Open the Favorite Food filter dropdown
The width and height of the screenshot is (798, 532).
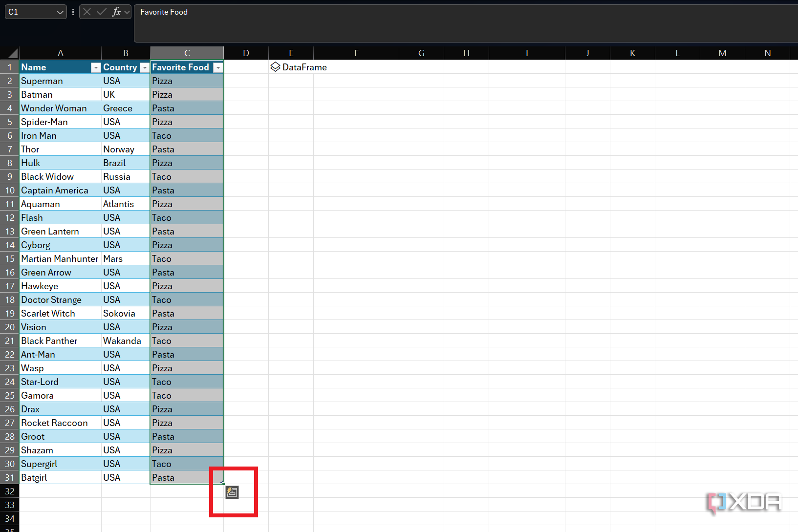pos(218,68)
